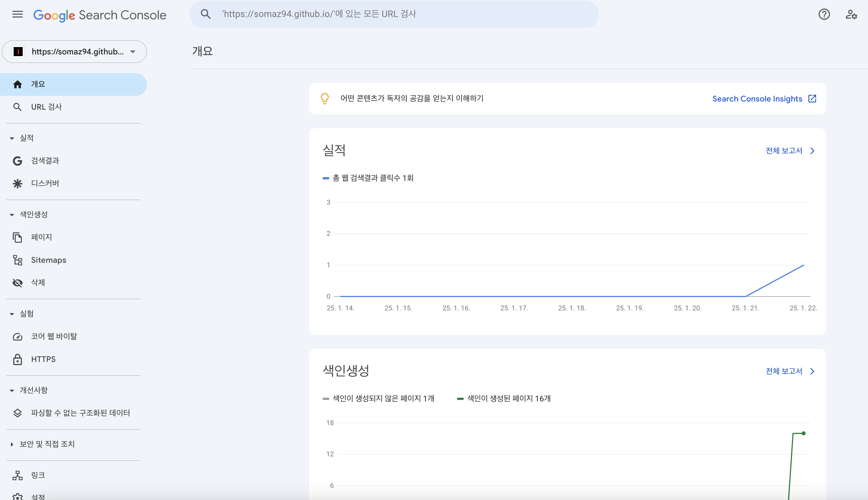Click the HTTPS lock icon
Image resolution: width=868 pixels, height=500 pixels.
click(18, 359)
